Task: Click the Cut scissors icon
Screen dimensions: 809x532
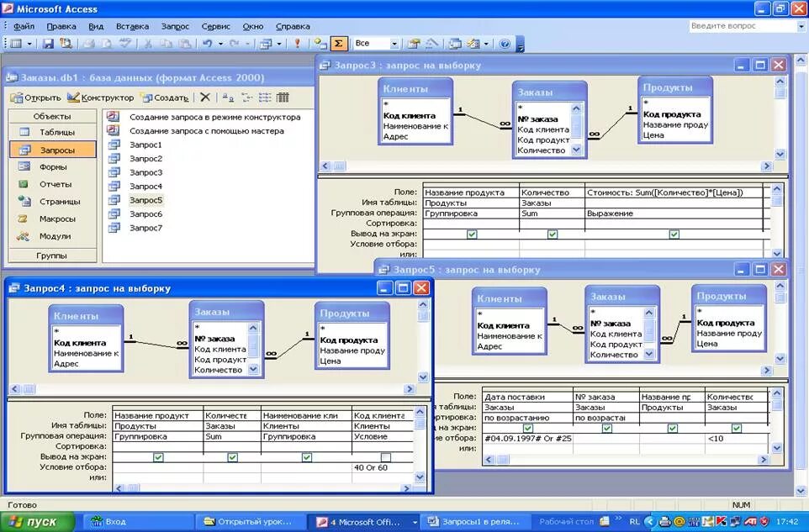Action: point(148,44)
